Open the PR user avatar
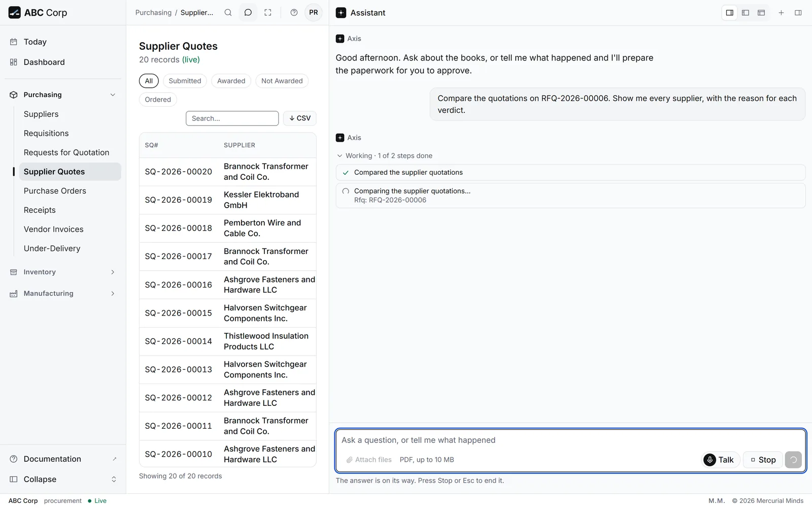Image resolution: width=812 pixels, height=508 pixels. [314, 13]
